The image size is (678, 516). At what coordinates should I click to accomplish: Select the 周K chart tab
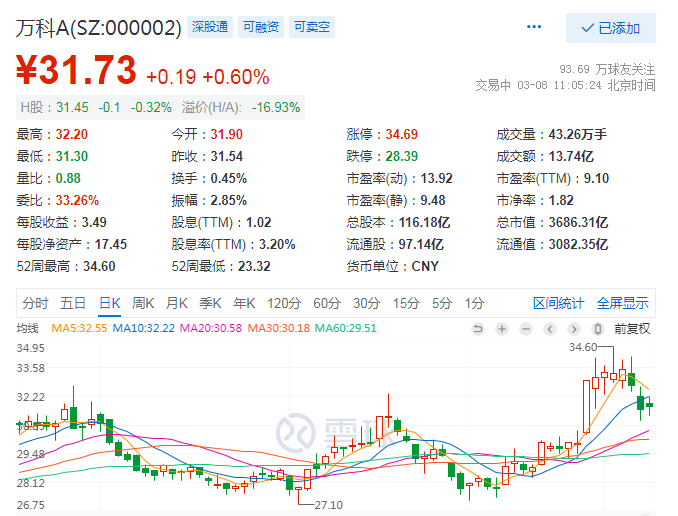coord(143,303)
